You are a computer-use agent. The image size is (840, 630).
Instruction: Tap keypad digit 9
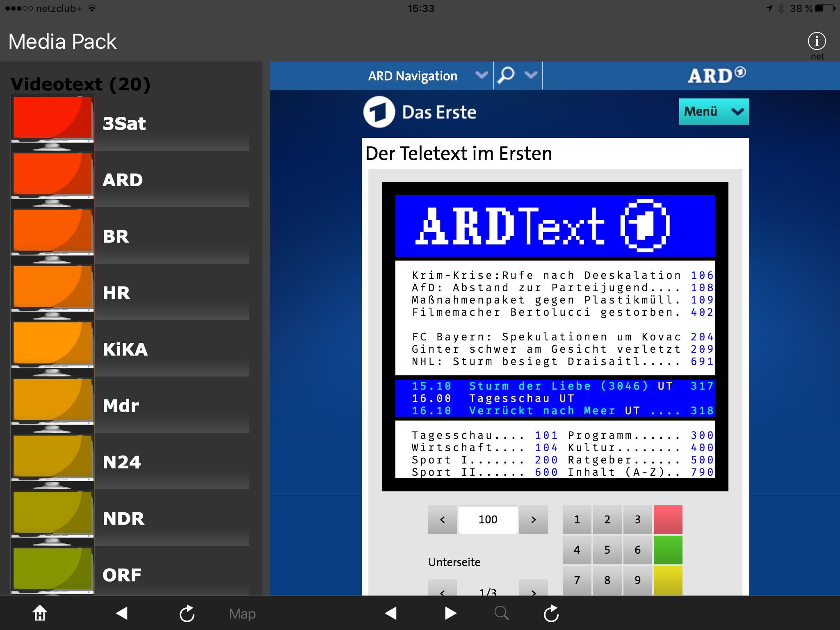[637, 580]
